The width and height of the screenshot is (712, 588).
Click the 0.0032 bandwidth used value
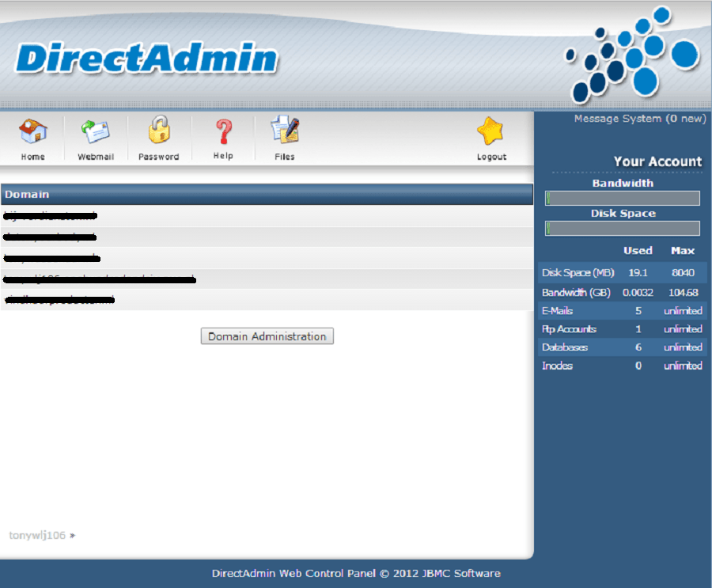click(638, 292)
